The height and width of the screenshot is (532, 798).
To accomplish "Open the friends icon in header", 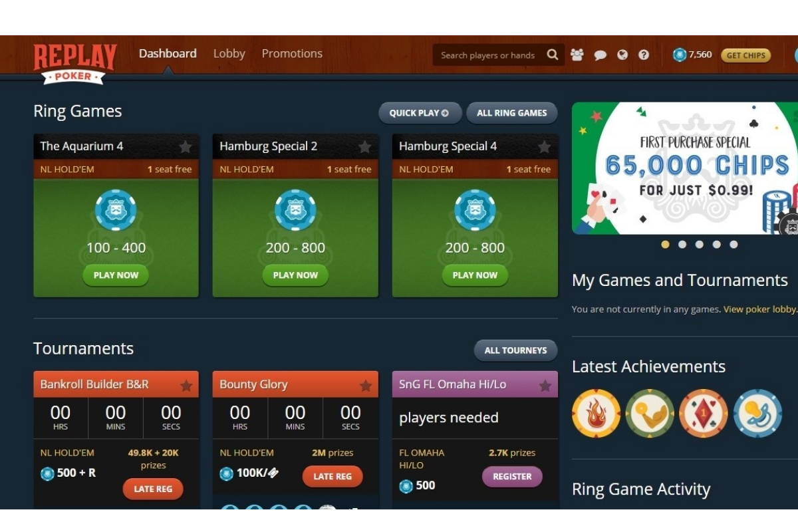I will click(x=577, y=55).
